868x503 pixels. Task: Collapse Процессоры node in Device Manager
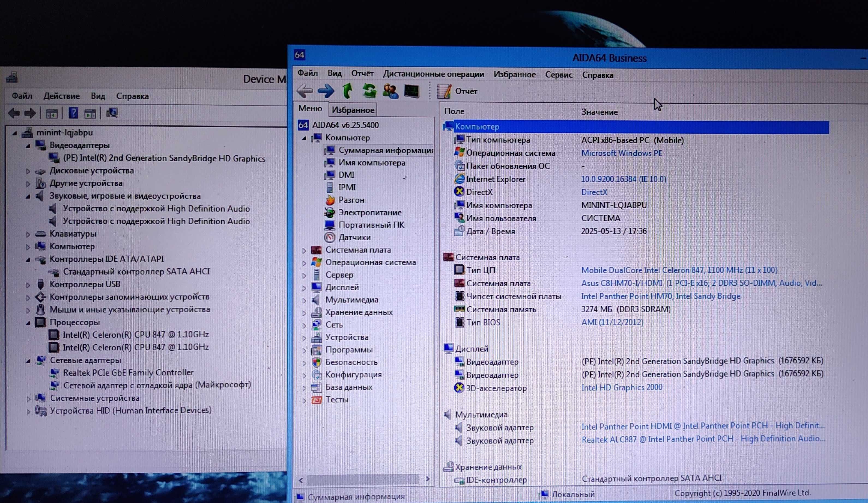tap(28, 323)
